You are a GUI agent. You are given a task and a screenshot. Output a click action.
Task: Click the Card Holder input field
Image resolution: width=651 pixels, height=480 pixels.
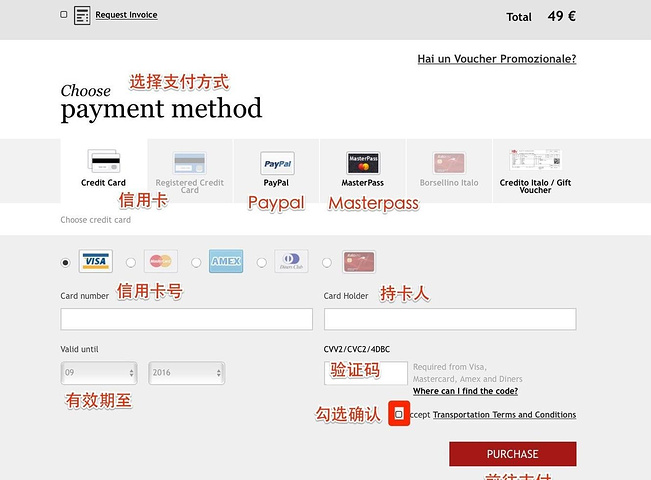tap(449, 319)
